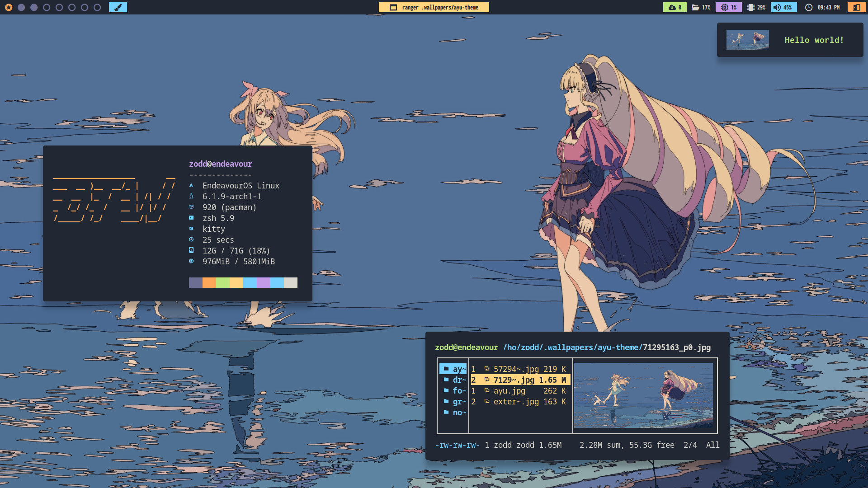The width and height of the screenshot is (868, 488).
Task: Select ayu.jpg in ranger file list
Action: (509, 391)
